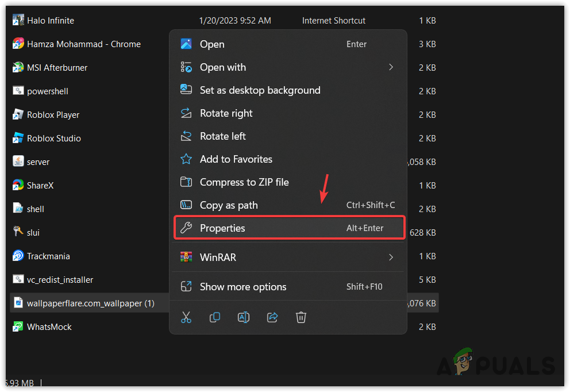Click the wallpaperflare image file icon
Screen dimensions: 570x392
point(18,302)
